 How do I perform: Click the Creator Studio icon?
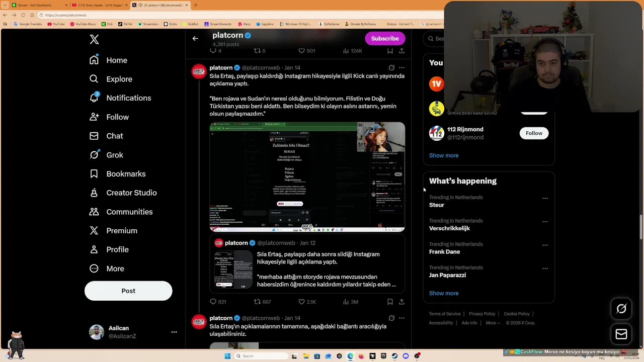coord(94,193)
